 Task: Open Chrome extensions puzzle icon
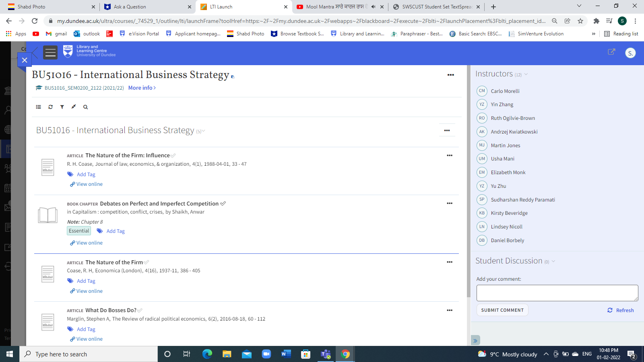point(597,21)
